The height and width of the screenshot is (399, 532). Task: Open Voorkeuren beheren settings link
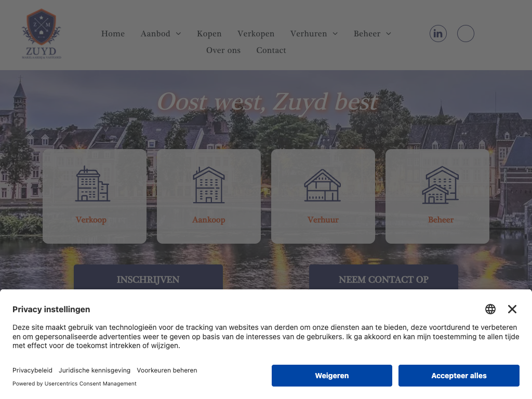(x=167, y=370)
